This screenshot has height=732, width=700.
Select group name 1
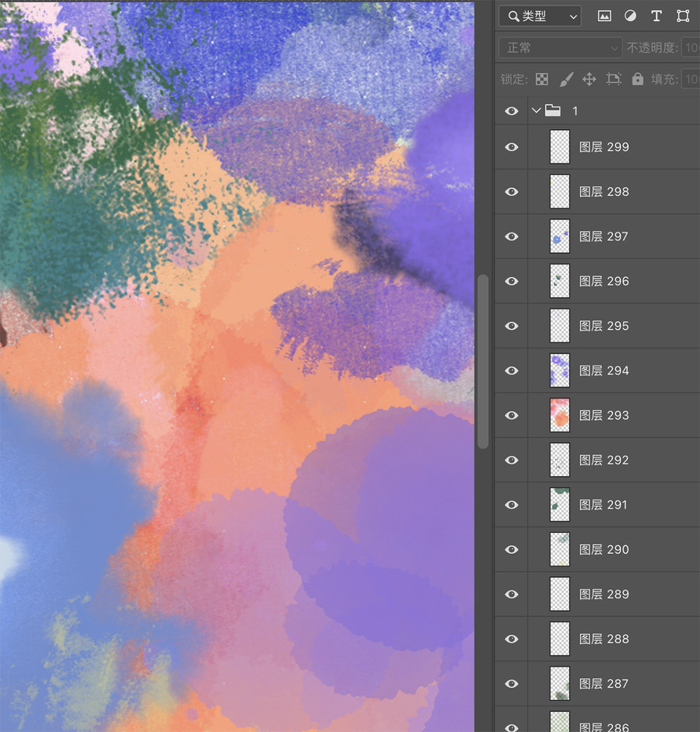[575, 111]
